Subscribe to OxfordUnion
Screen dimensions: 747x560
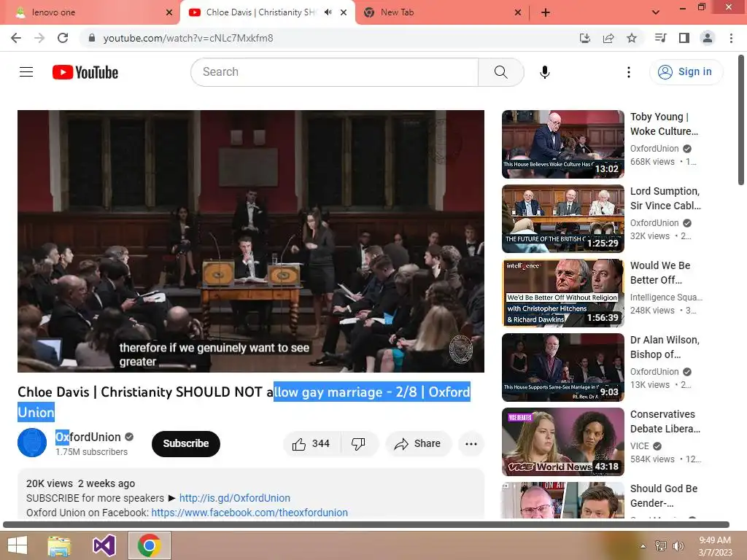(186, 443)
